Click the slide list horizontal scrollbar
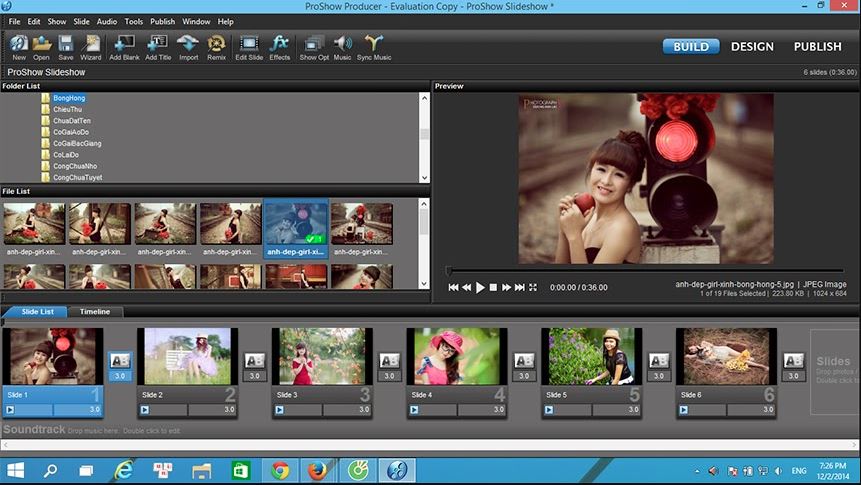This screenshot has width=861, height=485. (430, 444)
